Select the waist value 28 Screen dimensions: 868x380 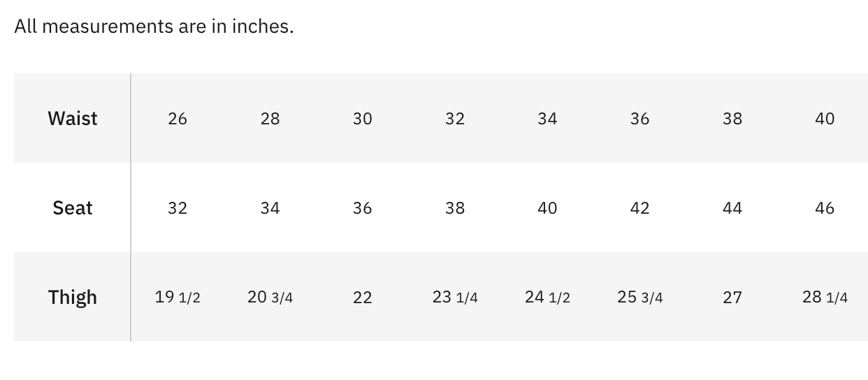[x=270, y=119]
